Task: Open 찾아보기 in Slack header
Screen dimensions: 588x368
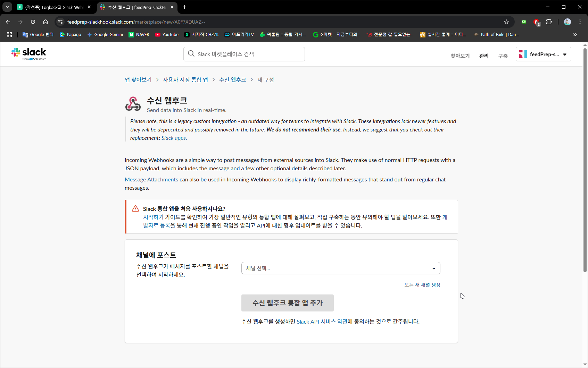Action: [x=460, y=56]
